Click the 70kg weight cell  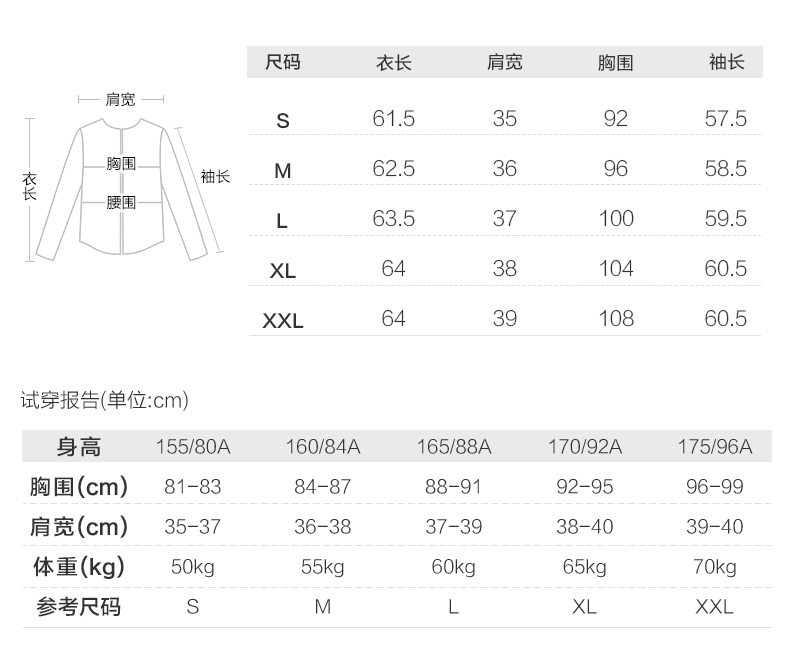point(714,567)
